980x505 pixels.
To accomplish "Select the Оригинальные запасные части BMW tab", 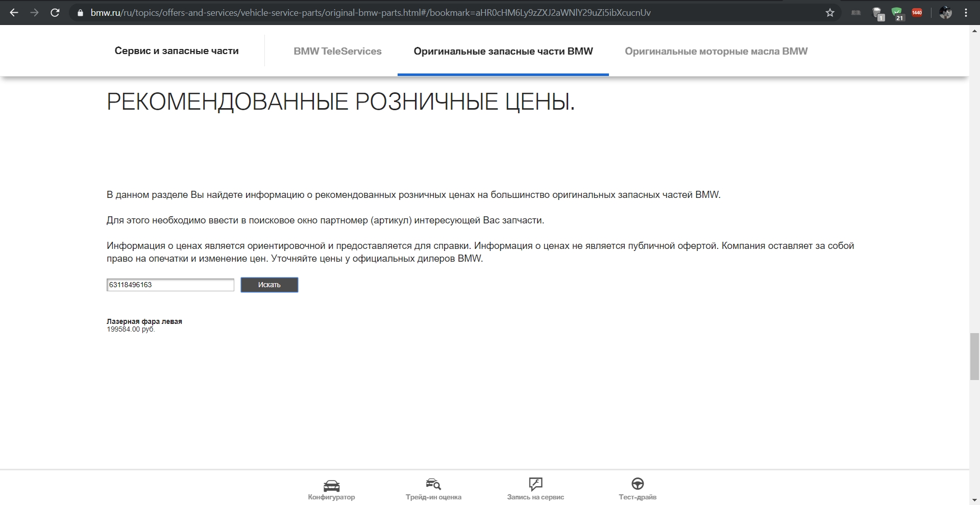I will (x=503, y=51).
